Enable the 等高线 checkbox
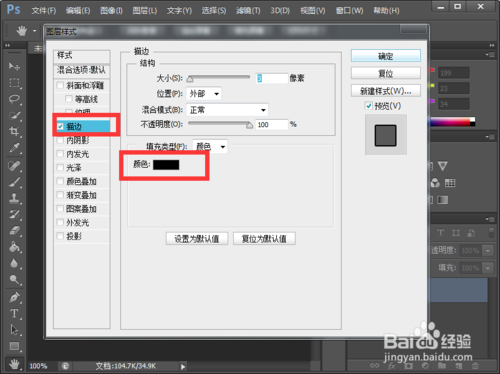 pyautogui.click(x=69, y=99)
